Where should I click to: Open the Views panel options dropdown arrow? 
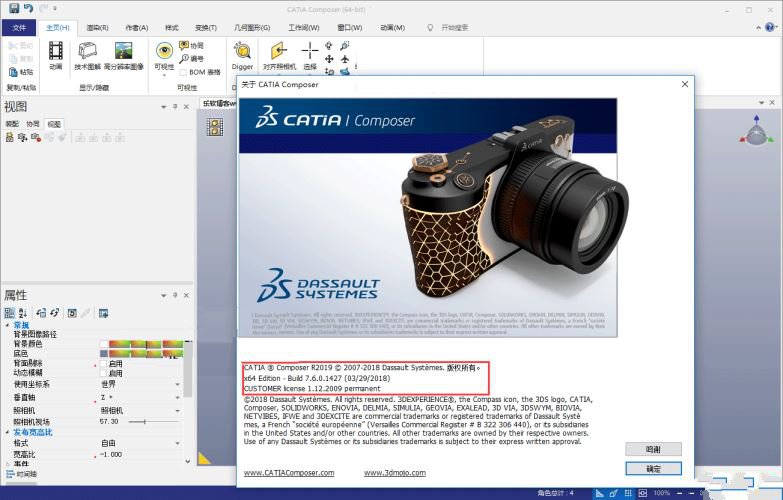point(163,107)
